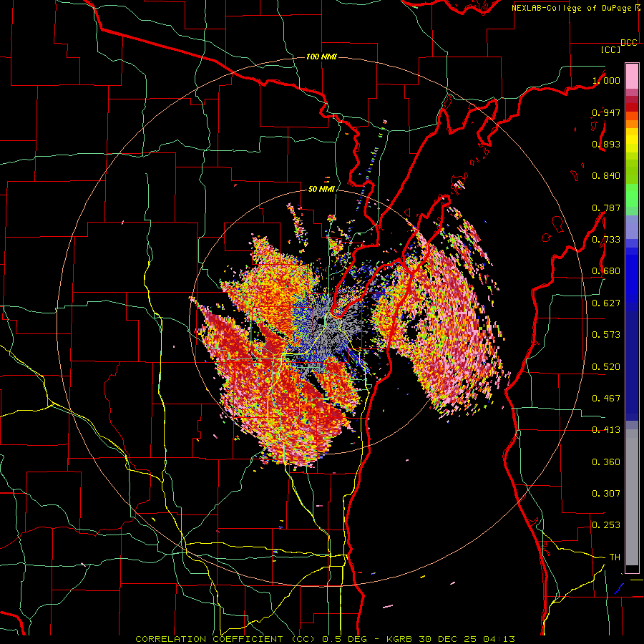Click the TH threshold label on the legend
Viewport: 644px width, 644px height.
pos(615,557)
